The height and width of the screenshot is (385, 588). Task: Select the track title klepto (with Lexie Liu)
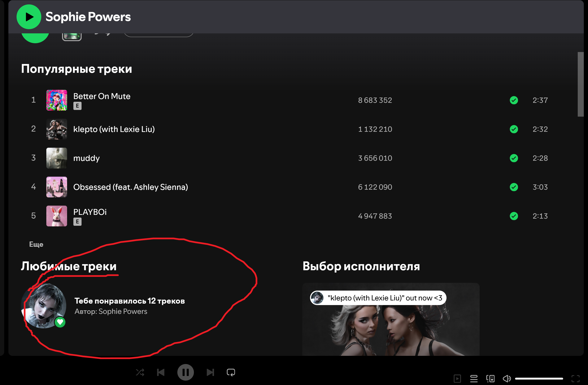[114, 129]
